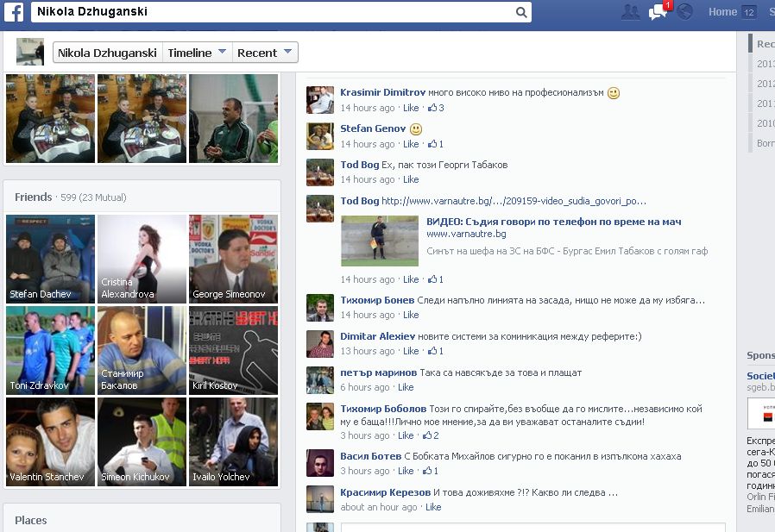Click the smiley in Stefan Genov's comment
775x532 pixels.
pos(416,129)
